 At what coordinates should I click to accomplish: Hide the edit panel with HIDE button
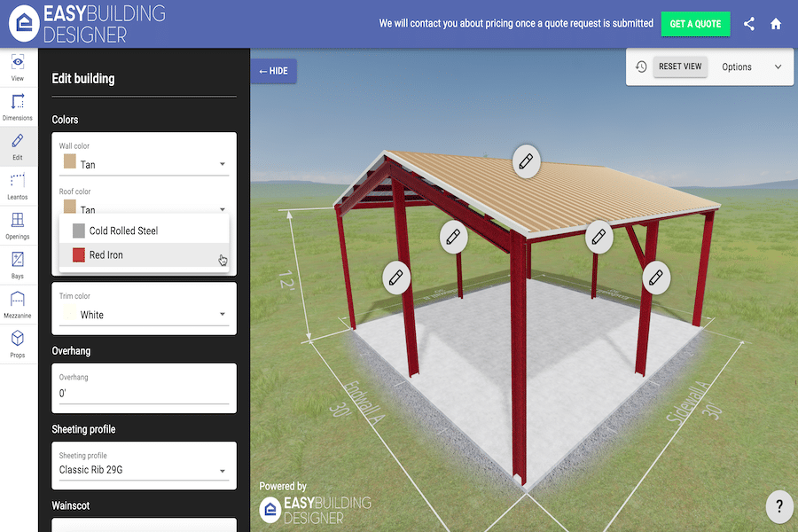pos(274,71)
